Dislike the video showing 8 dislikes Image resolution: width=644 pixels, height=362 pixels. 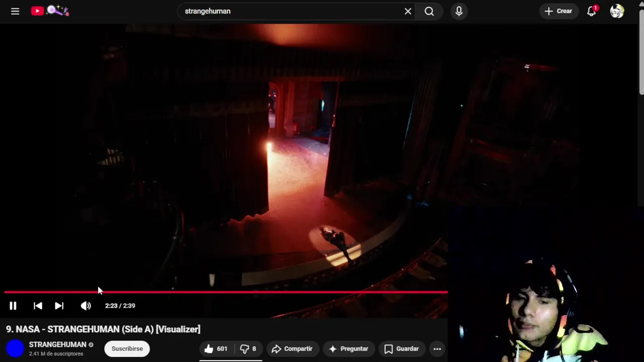click(x=248, y=348)
